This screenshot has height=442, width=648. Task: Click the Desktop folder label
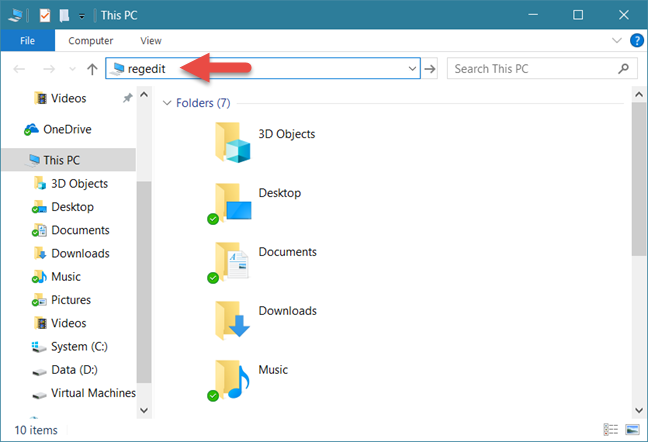pos(280,193)
